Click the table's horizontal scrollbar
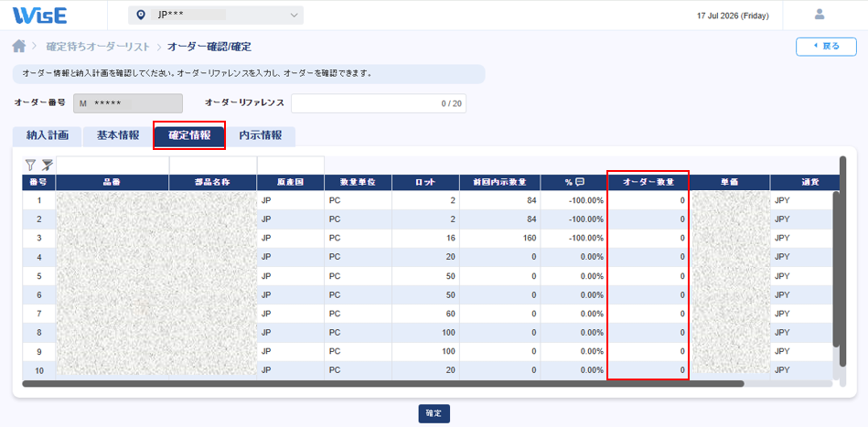 pos(383,383)
